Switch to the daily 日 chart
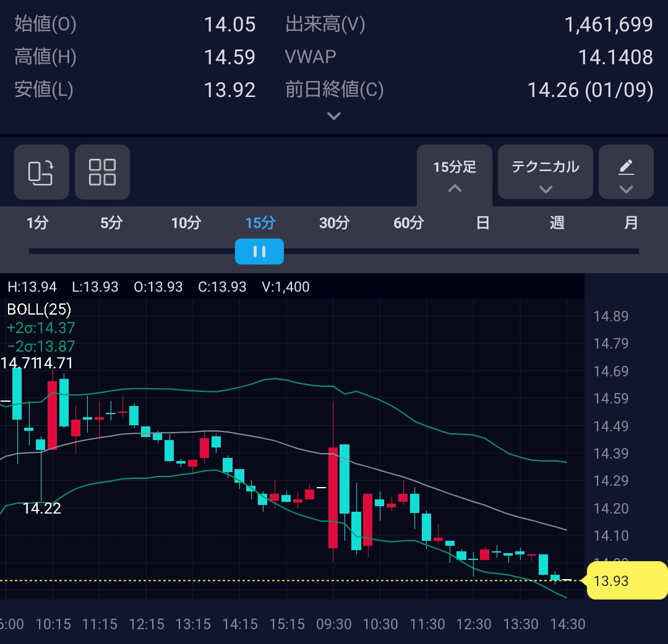This screenshot has height=644, width=668. click(x=482, y=223)
